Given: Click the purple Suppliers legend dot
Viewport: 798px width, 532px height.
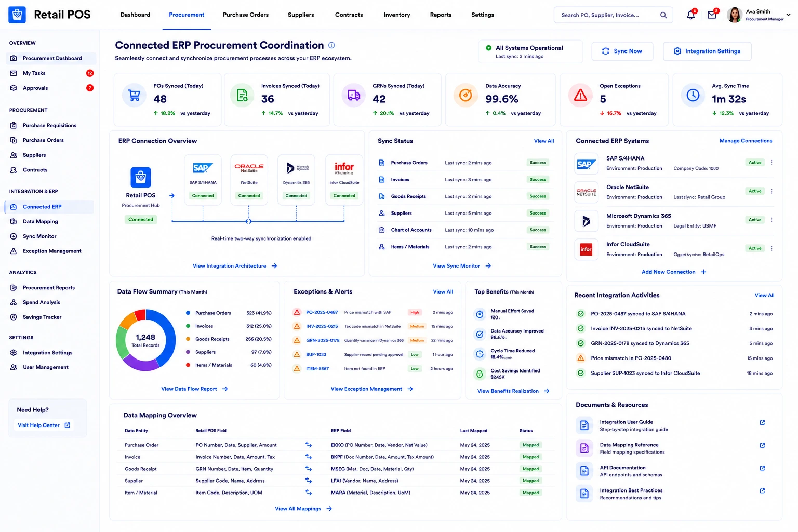Looking at the screenshot, I should [188, 352].
